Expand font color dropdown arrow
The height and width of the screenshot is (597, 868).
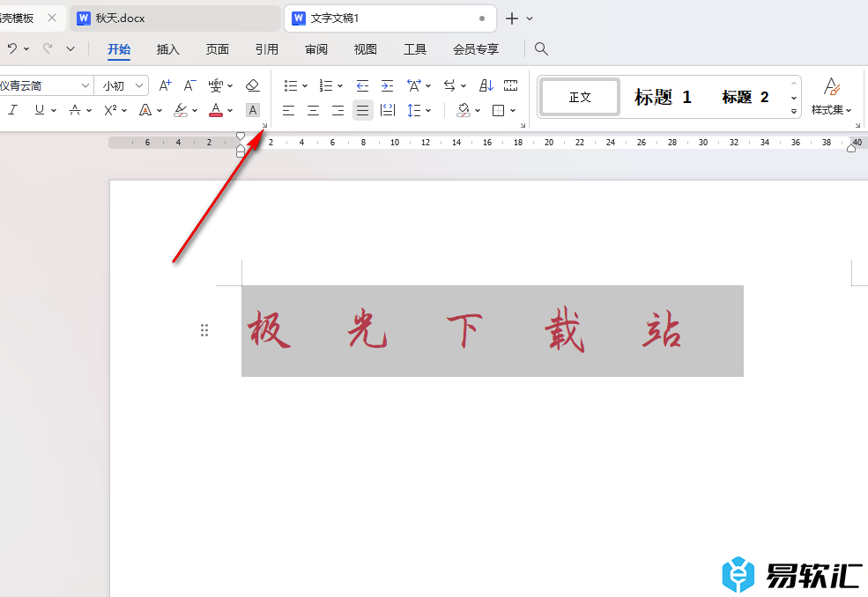click(230, 111)
